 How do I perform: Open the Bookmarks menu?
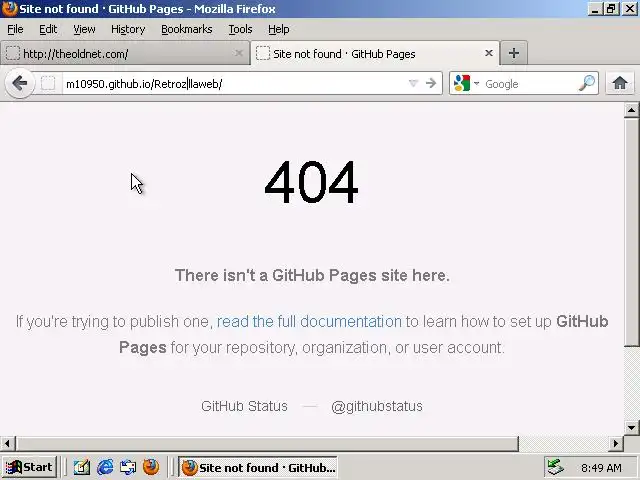(x=187, y=29)
